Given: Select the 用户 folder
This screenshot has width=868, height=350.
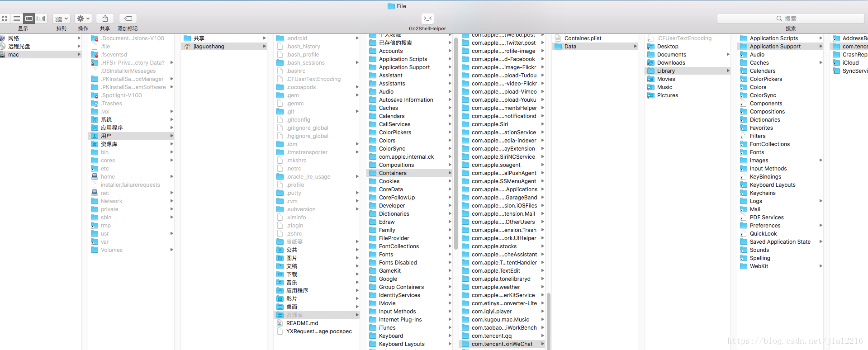Looking at the screenshot, I should pos(131,136).
